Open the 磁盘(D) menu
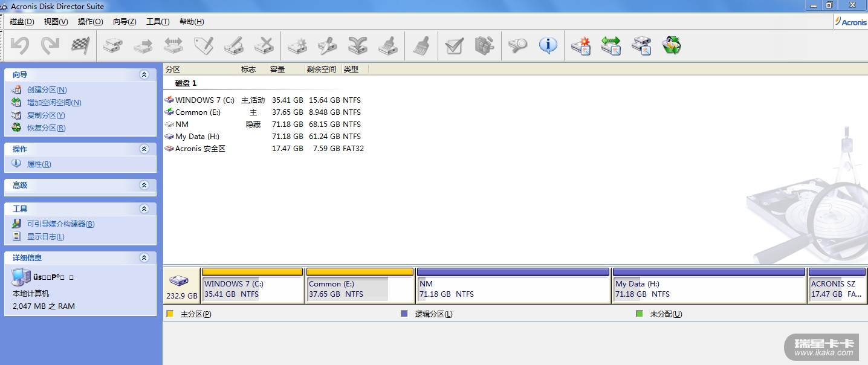Image resolution: width=868 pixels, height=365 pixels. click(22, 22)
